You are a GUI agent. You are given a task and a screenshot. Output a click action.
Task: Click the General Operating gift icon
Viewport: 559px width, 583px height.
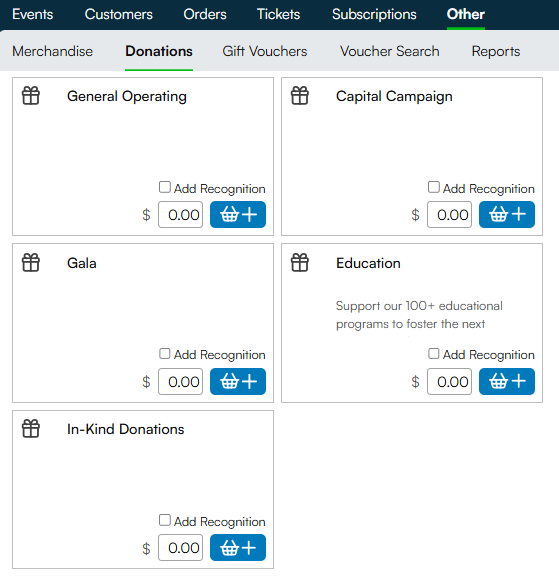click(31, 96)
